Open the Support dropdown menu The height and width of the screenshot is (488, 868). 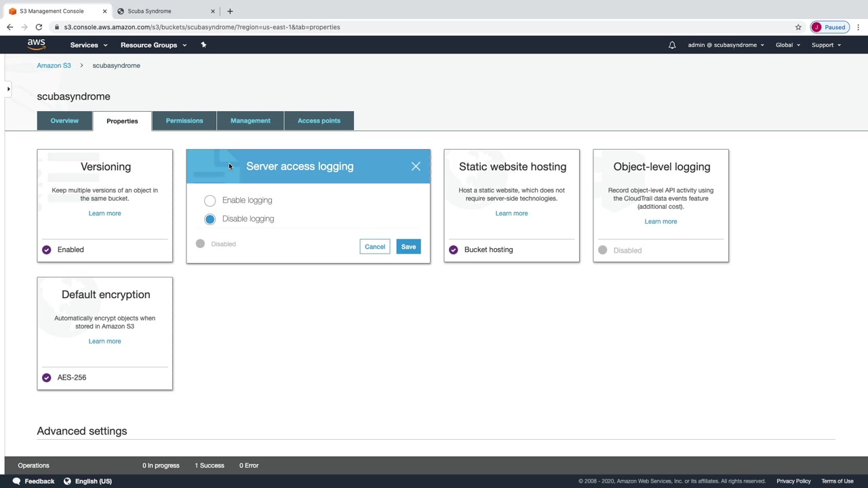[x=826, y=45]
